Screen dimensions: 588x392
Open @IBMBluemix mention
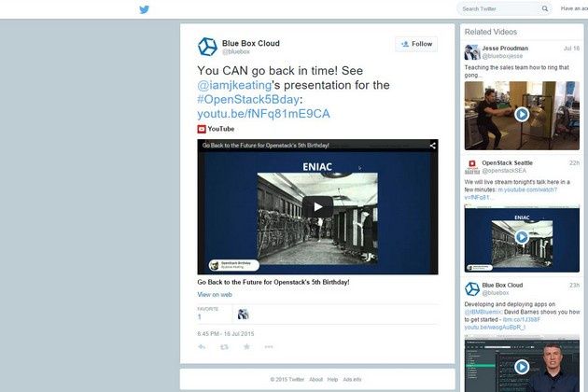pyautogui.click(x=483, y=312)
